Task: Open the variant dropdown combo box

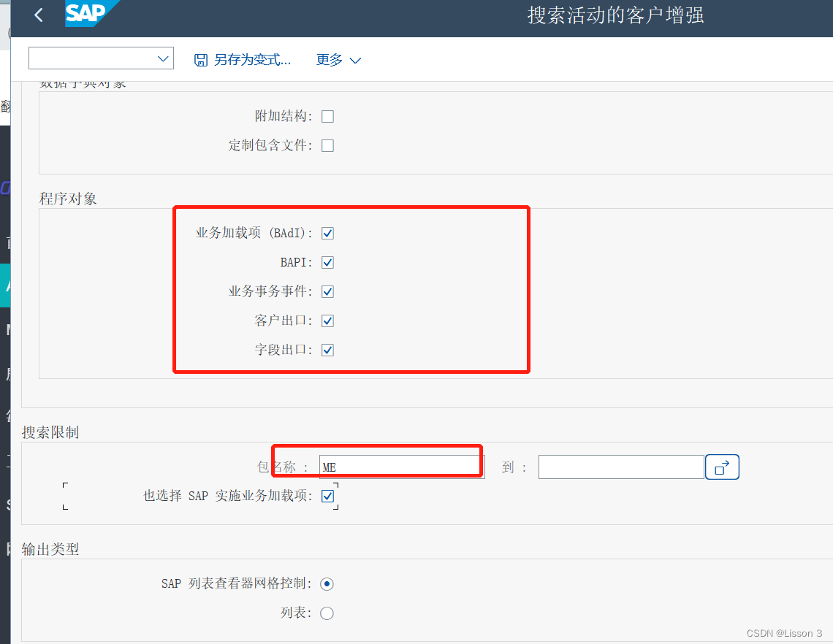Action: 101,58
